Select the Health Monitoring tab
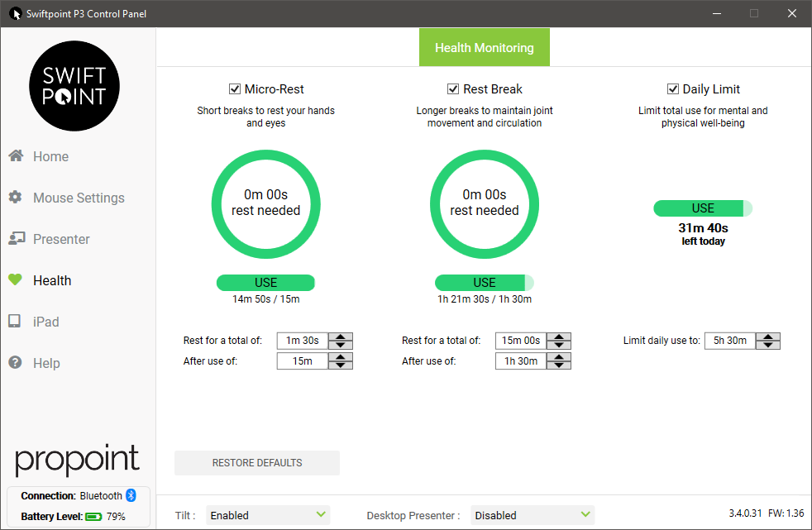812x530 pixels. [x=485, y=48]
